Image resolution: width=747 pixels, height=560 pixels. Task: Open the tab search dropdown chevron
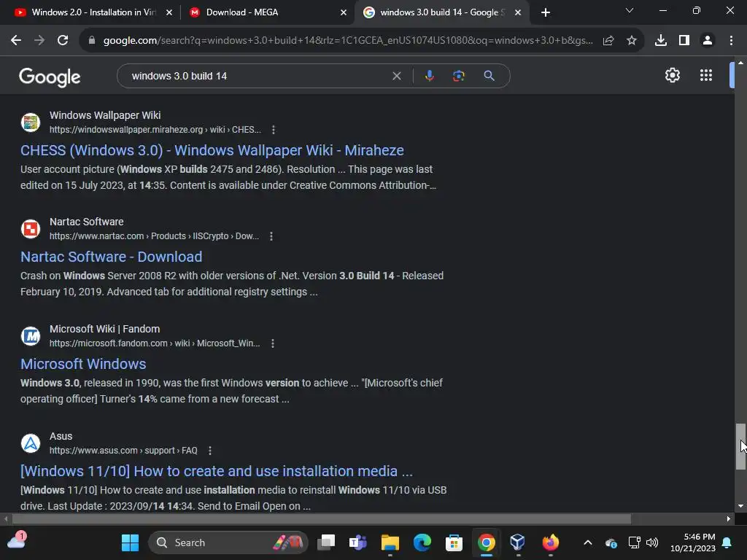630,10
